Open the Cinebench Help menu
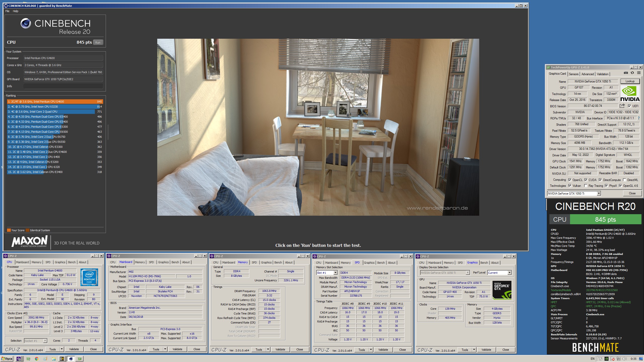This screenshot has width=644, height=362. 16,11
